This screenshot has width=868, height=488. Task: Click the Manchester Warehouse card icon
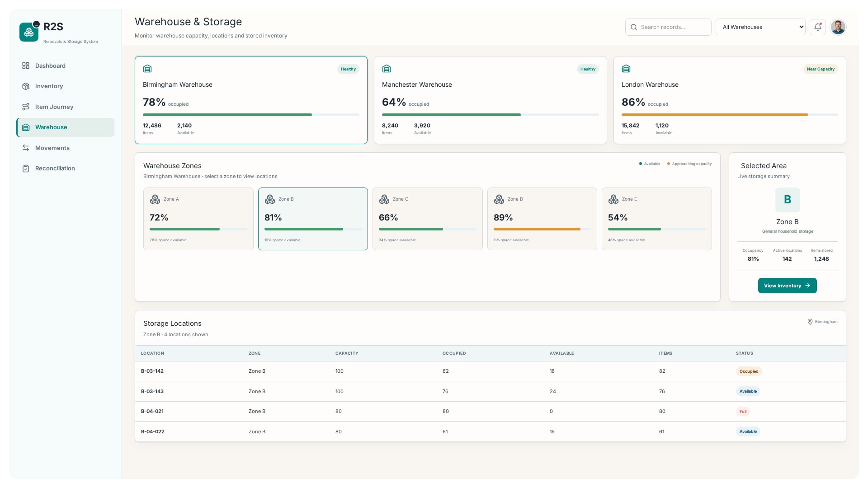click(387, 69)
